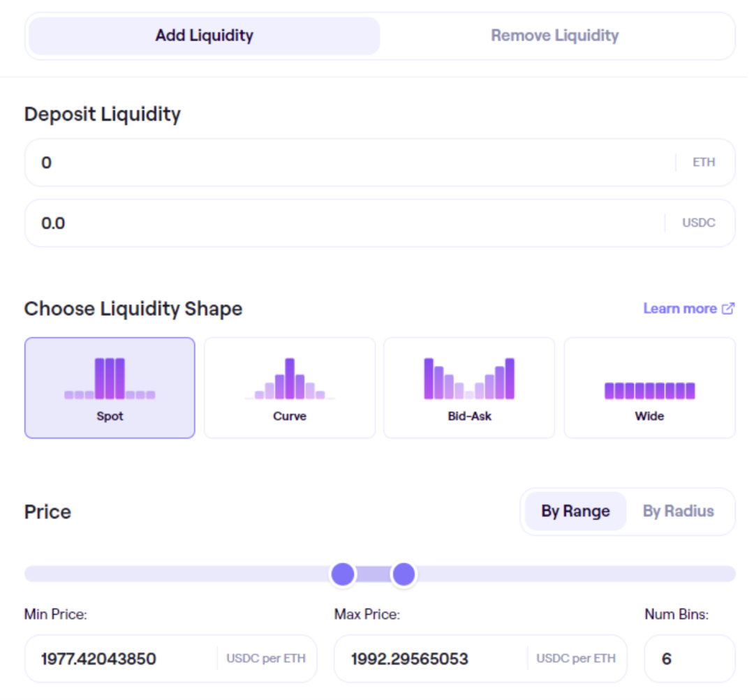
Task: Click the Choose Liquidity Shape heading
Action: (133, 308)
